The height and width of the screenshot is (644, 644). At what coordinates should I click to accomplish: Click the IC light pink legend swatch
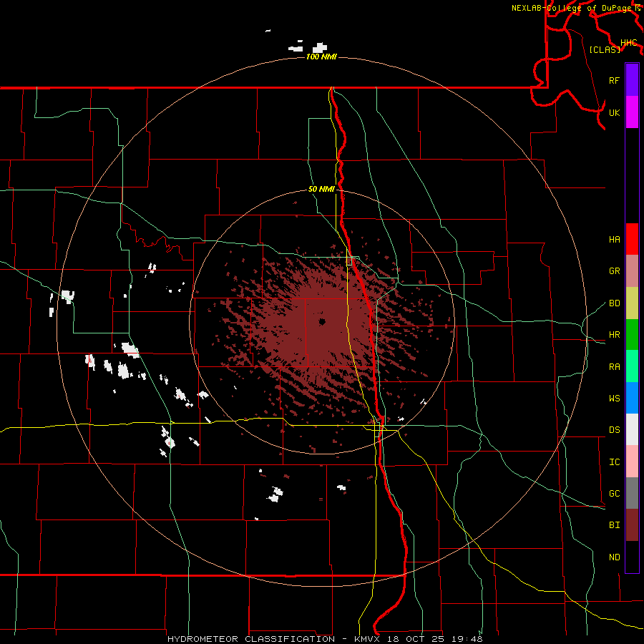coord(632,462)
